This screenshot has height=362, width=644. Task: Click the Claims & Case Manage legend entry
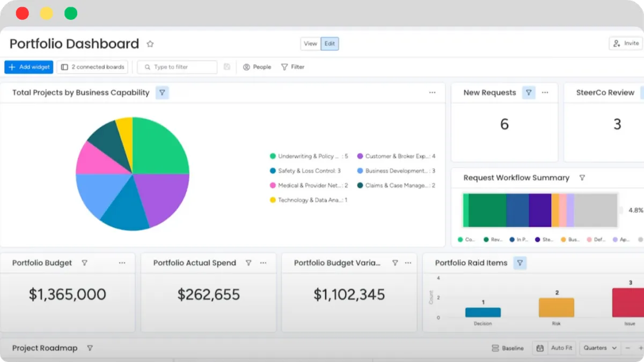(396, 185)
